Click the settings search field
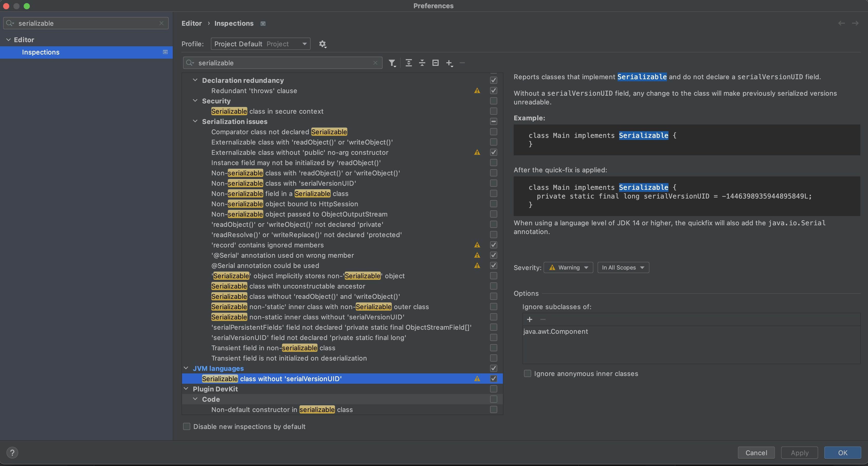 pos(86,23)
